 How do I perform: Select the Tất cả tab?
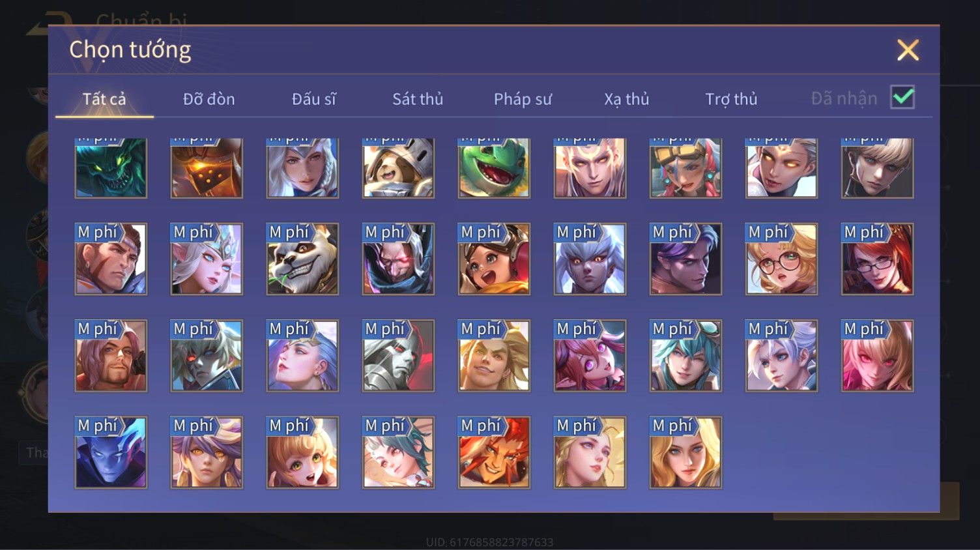104,99
